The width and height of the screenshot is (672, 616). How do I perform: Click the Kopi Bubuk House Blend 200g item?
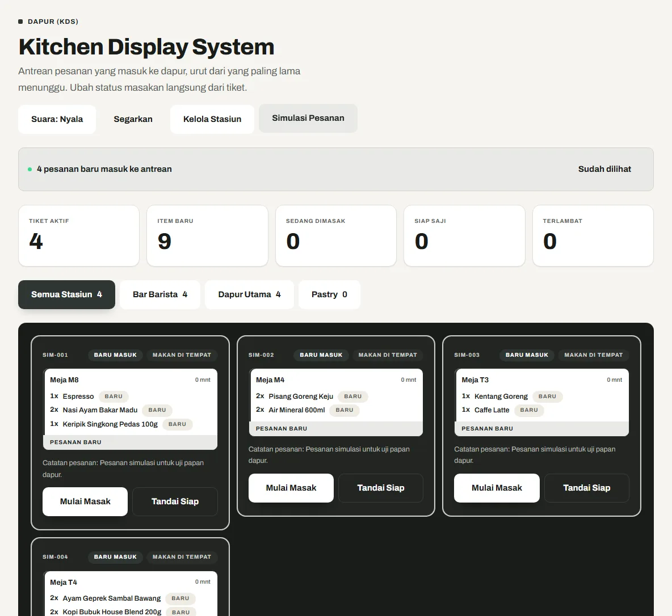point(112,612)
